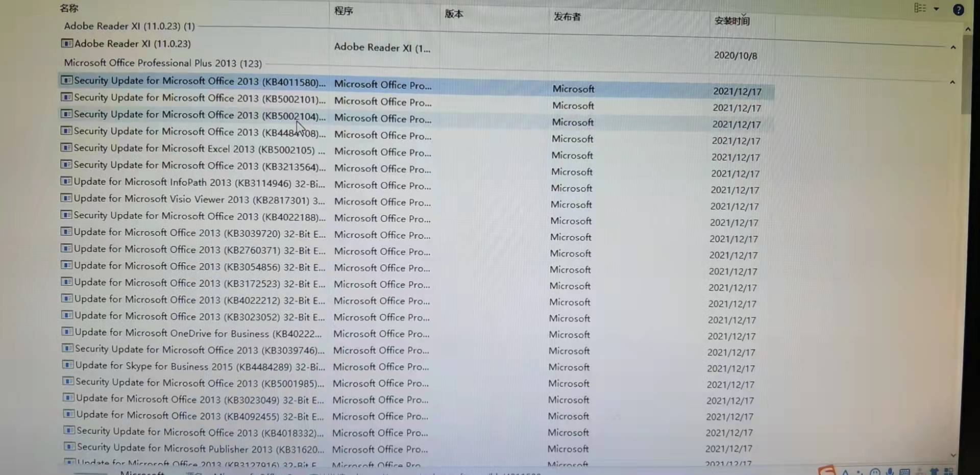Viewport: 980px width, 475px height.
Task: Click icon of update KB3023052
Action: pos(67,315)
